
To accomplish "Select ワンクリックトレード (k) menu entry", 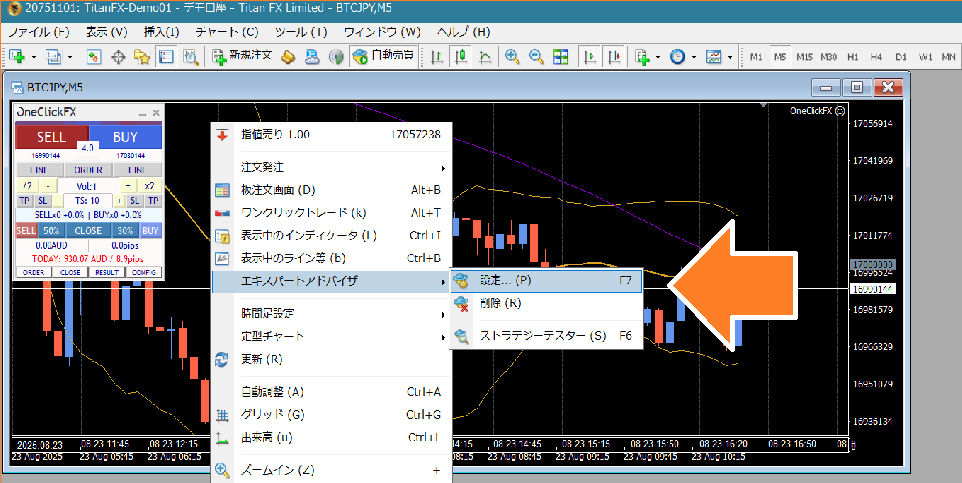I will point(331,213).
